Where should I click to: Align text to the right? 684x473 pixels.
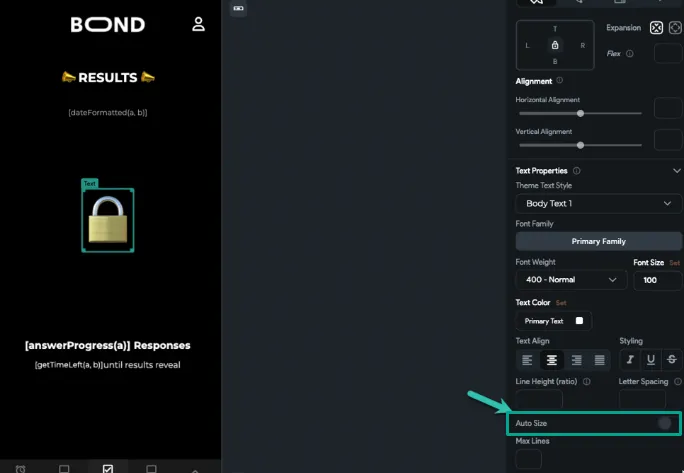tap(576, 360)
